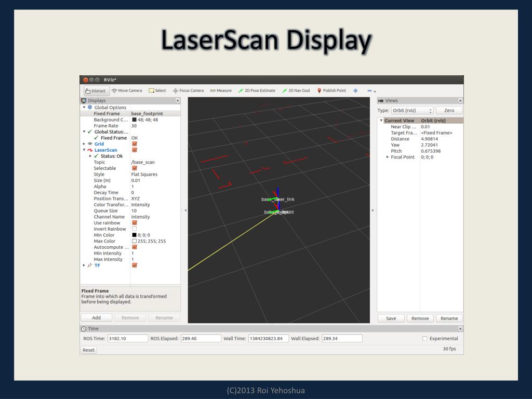The width and height of the screenshot is (532, 399).
Task: Activate the Focus Camera tool
Action: pos(188,90)
